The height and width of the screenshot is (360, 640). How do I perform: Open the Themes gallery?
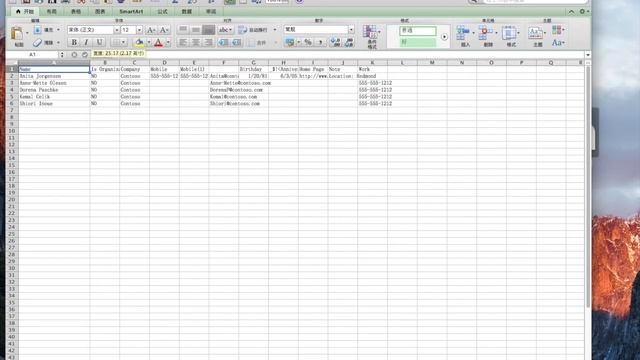(x=536, y=36)
